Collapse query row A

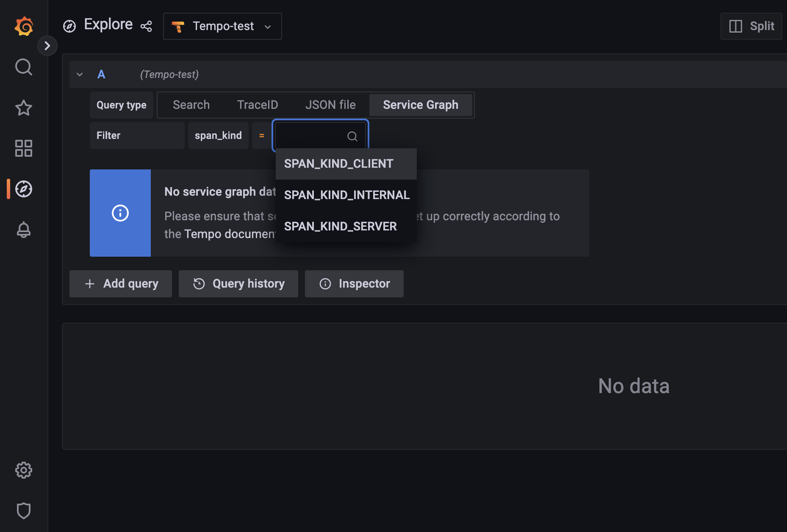pos(80,74)
